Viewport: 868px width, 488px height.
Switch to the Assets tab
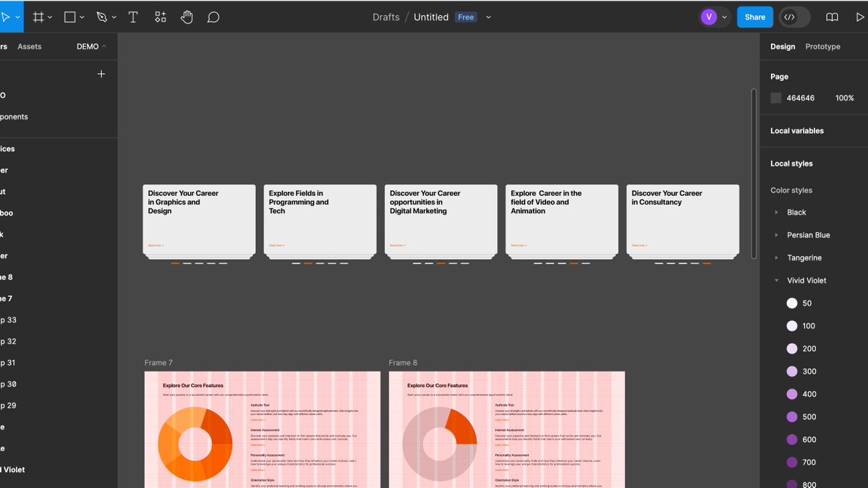[30, 46]
